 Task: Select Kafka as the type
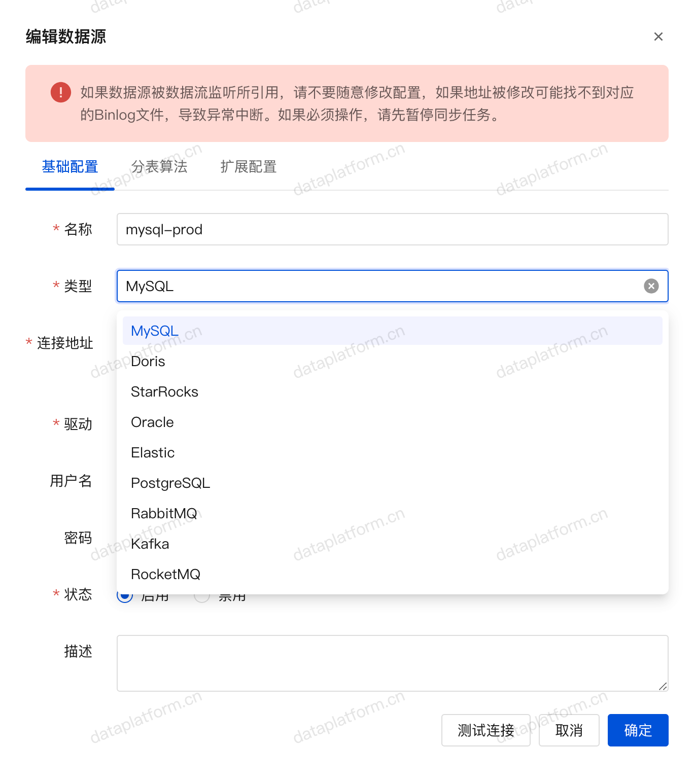[150, 544]
